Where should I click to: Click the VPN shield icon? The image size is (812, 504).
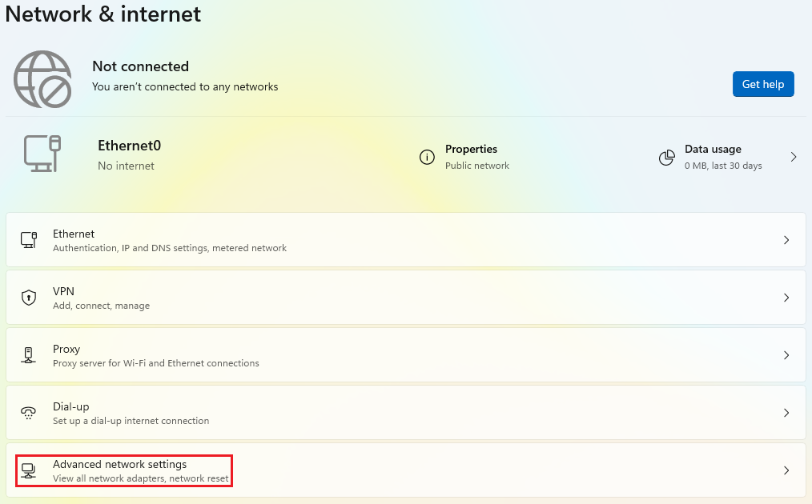coord(29,297)
